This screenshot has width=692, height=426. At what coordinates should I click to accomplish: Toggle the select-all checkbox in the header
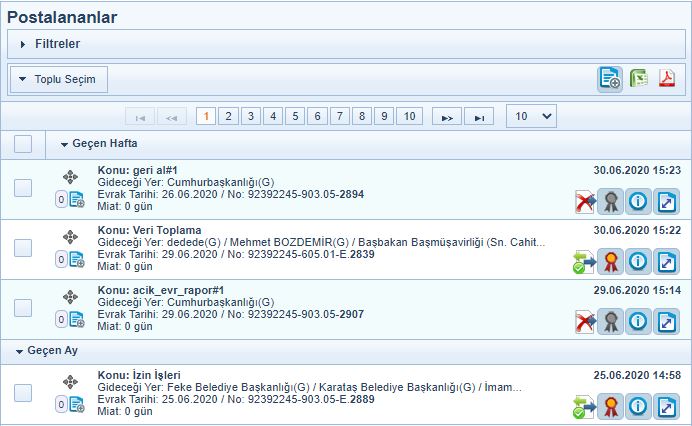click(23, 144)
